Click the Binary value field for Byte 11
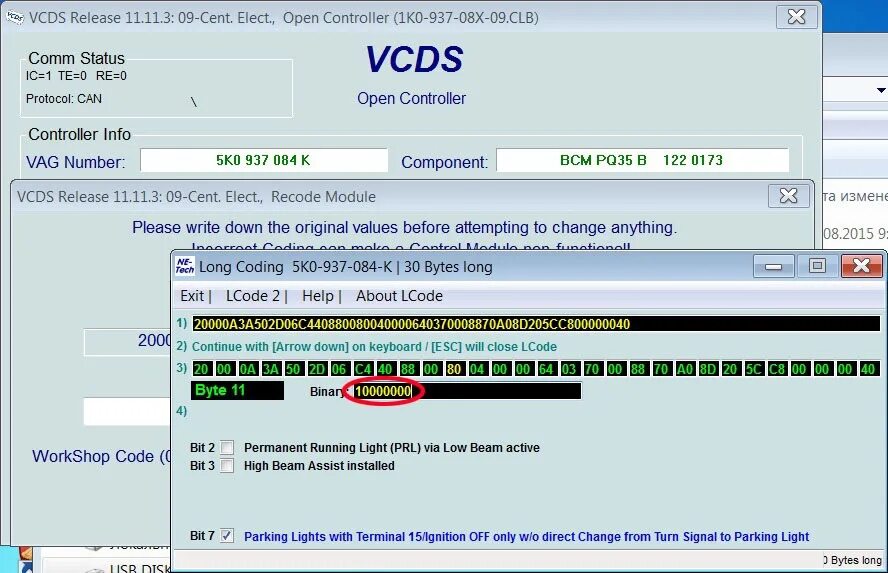This screenshot has height=573, width=888. click(x=467, y=391)
